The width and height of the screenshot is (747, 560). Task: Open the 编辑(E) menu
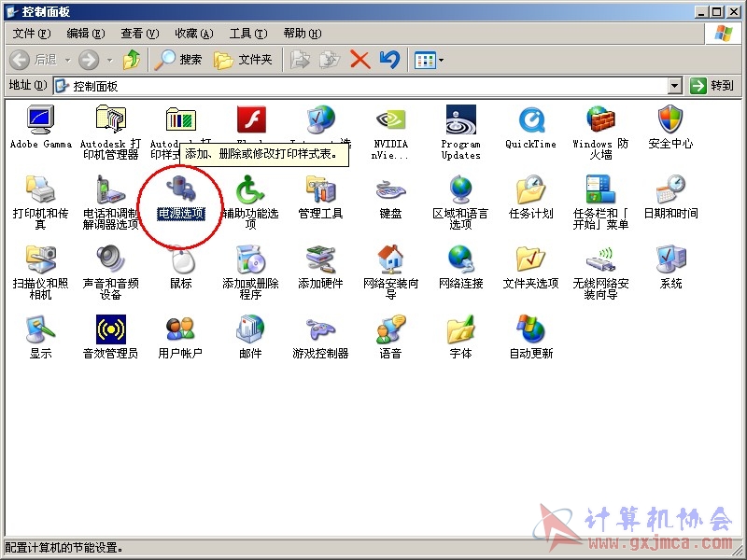(x=85, y=34)
